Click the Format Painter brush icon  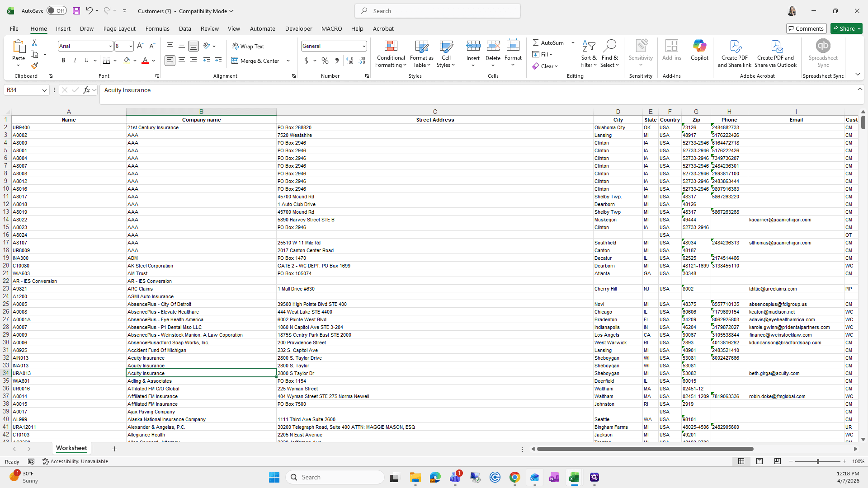(34, 66)
